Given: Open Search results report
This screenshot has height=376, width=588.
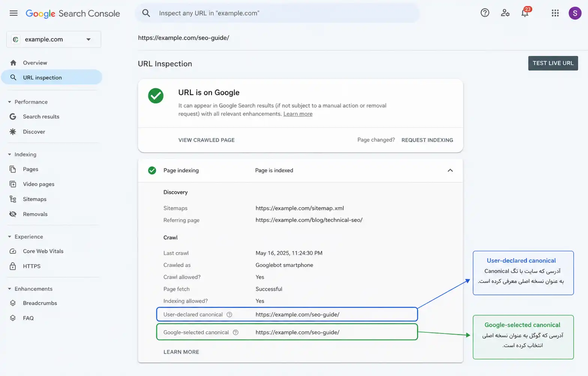Looking at the screenshot, I should point(41,117).
